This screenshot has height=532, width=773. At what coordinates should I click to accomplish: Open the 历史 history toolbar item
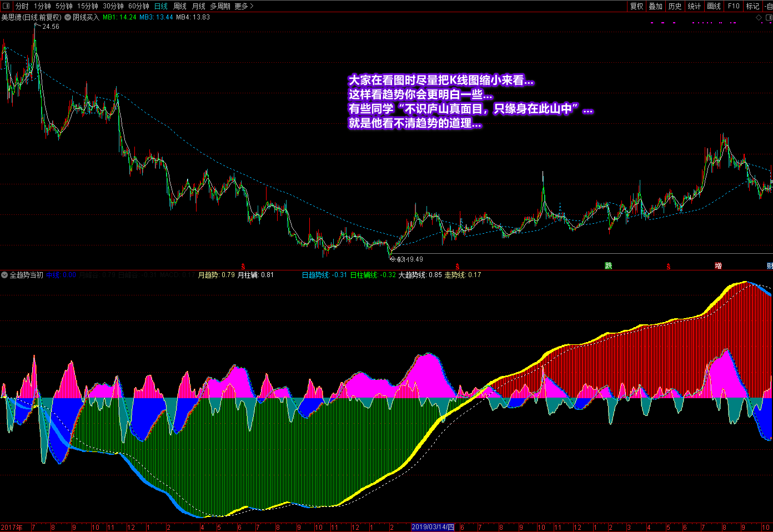tap(675, 6)
